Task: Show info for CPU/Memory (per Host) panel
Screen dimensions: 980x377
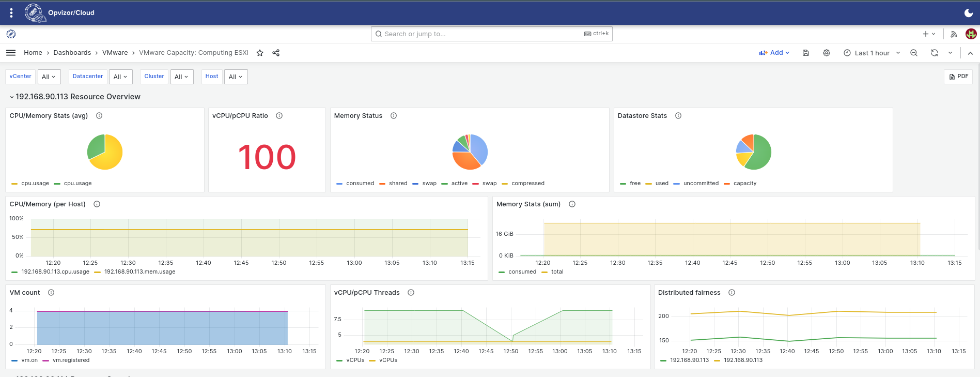Action: click(97, 204)
